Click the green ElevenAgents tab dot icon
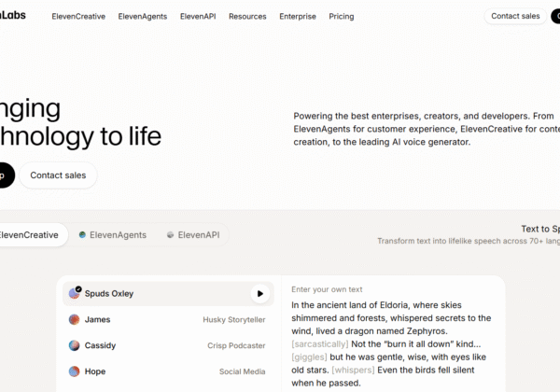This screenshot has width=560, height=392. pyautogui.click(x=82, y=234)
